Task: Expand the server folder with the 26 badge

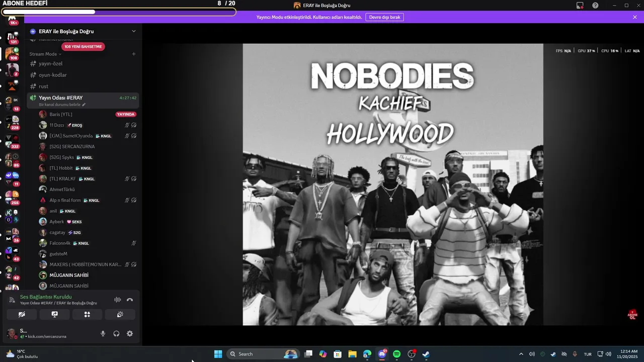Action: click(12, 235)
